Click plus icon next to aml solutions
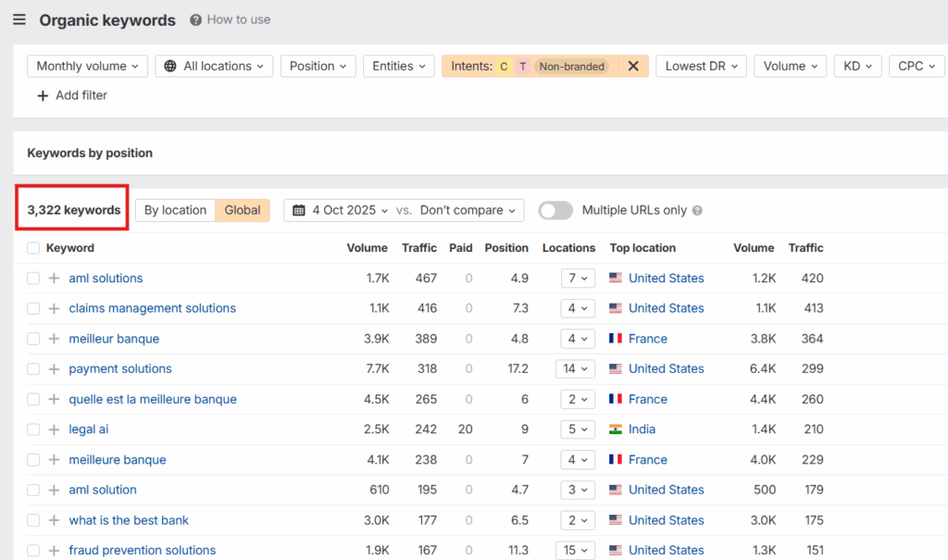 pos(54,279)
